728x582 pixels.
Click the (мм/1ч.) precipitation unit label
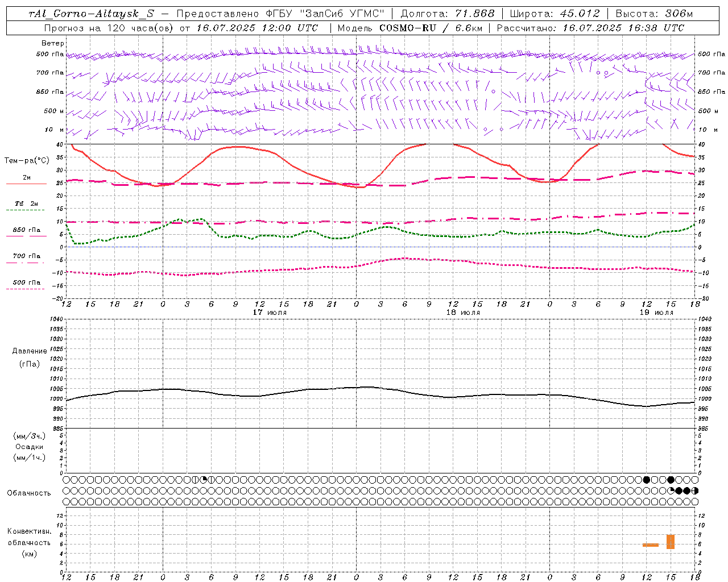point(29,458)
